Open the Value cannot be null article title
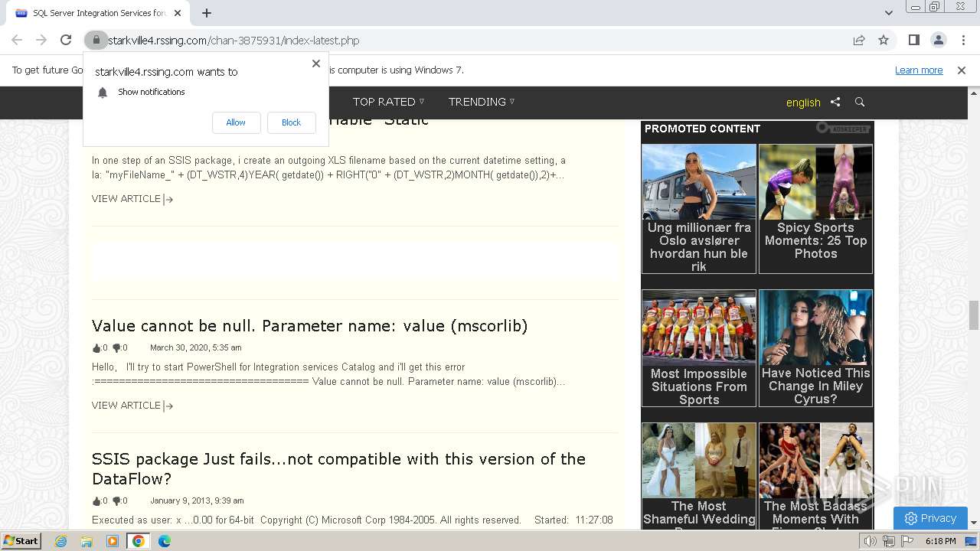 pos(309,326)
